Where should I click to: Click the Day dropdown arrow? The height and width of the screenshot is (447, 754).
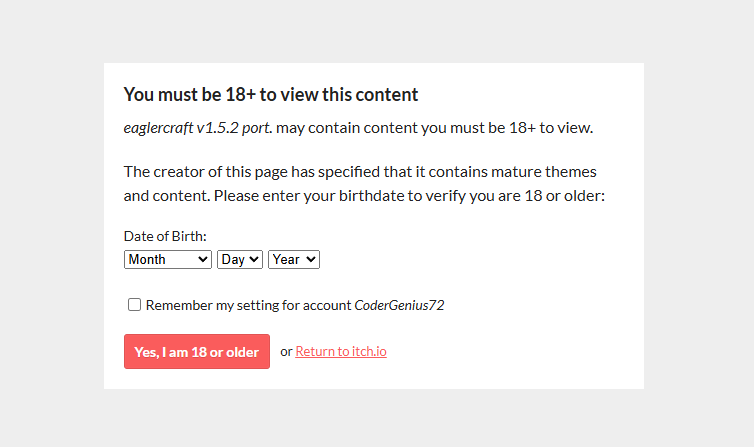(254, 259)
